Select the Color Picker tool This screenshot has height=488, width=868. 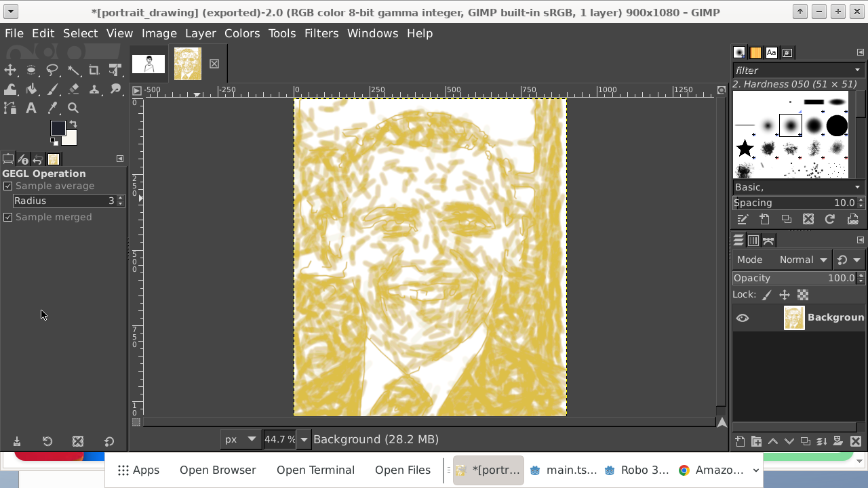(x=52, y=108)
